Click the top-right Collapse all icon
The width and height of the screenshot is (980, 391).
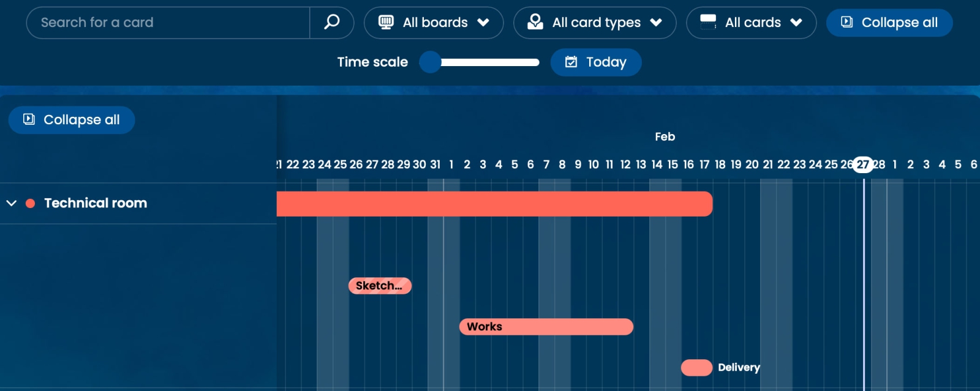(x=846, y=23)
